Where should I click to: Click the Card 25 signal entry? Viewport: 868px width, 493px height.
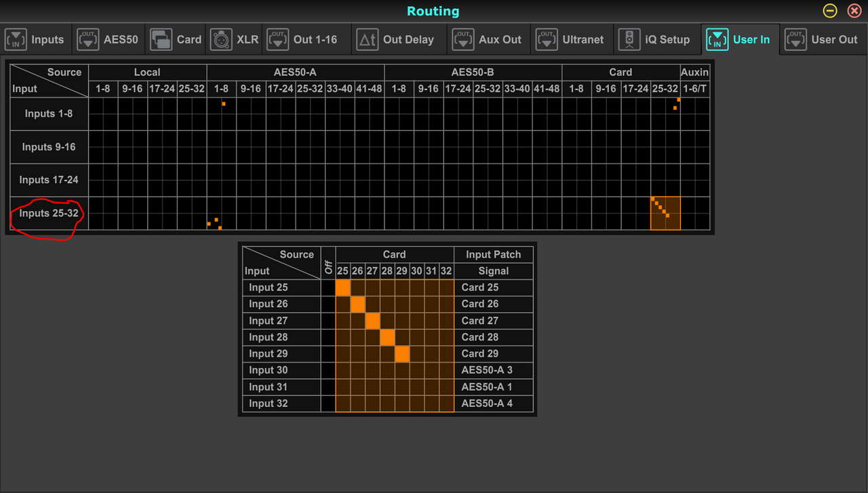(x=494, y=288)
